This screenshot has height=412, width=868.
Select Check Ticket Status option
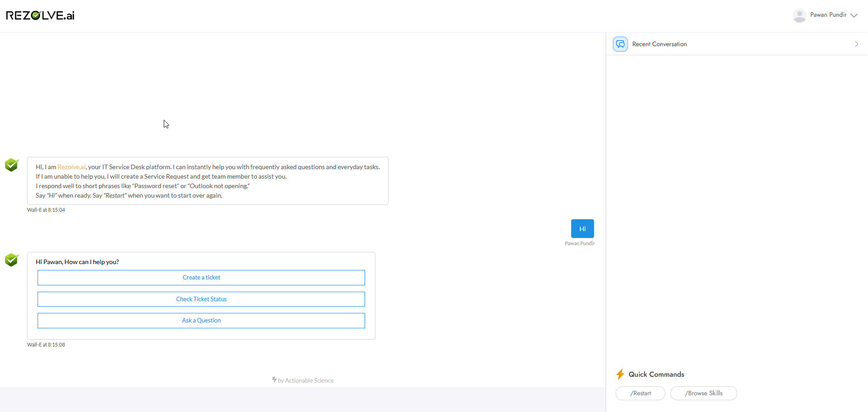[x=201, y=299]
